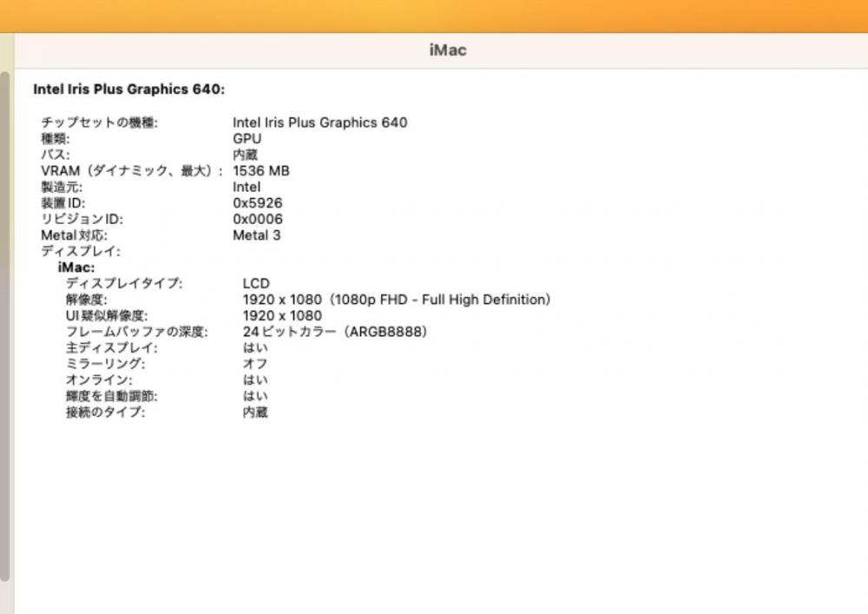Click the 製造元 label
This screenshot has height=614, width=868.
click(62, 187)
